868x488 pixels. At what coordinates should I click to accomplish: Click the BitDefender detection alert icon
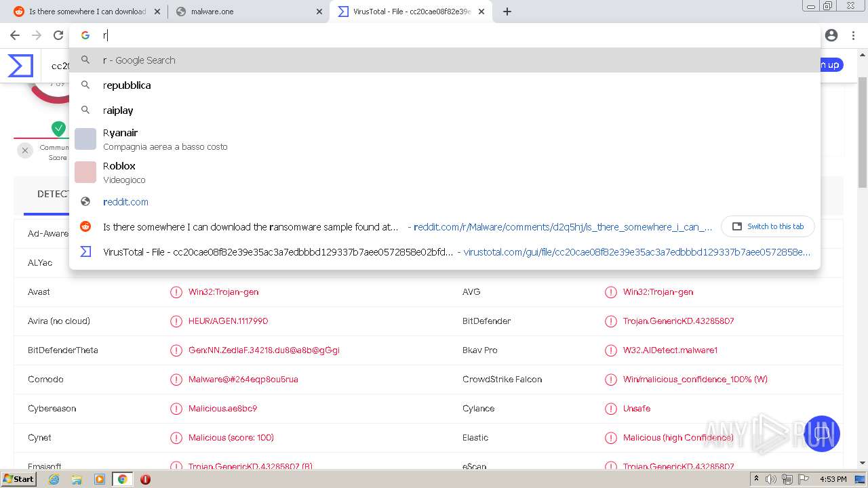click(x=610, y=321)
